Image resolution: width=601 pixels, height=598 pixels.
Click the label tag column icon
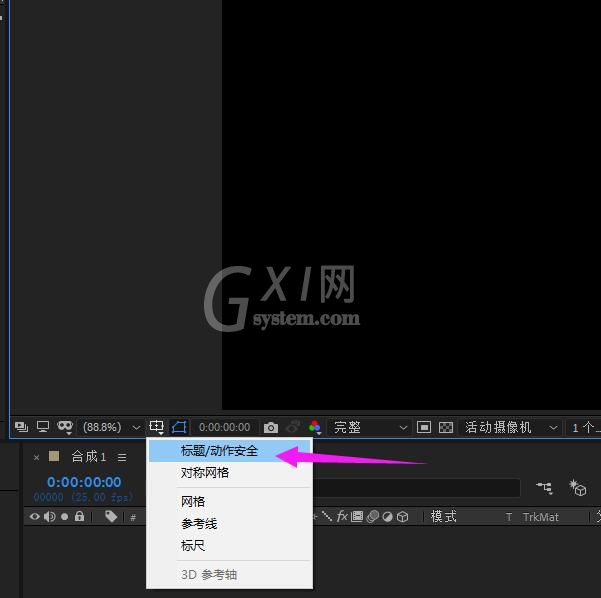pyautogui.click(x=111, y=516)
